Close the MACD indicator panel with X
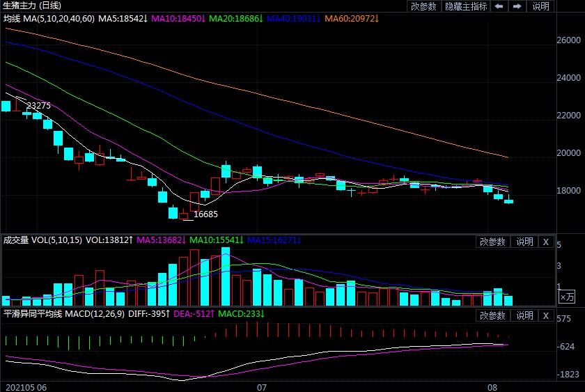This screenshot has width=585, height=392. click(546, 315)
